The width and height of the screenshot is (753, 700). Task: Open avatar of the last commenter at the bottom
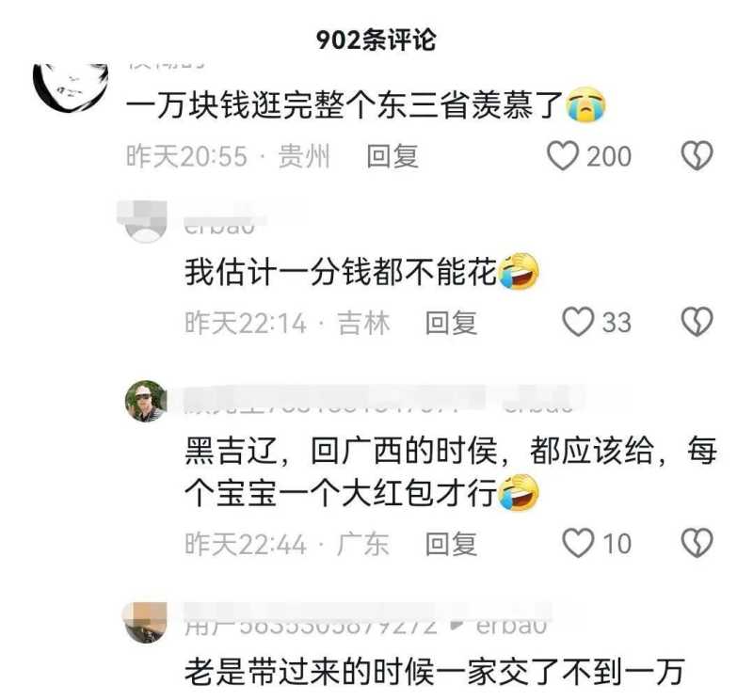146,623
